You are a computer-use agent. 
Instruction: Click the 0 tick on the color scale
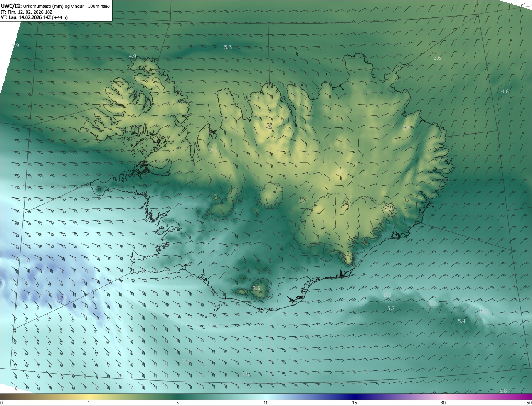(2, 403)
